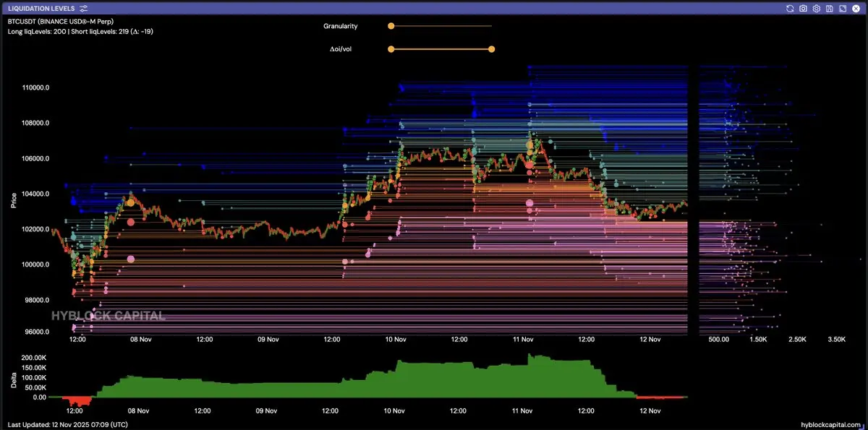Adjust the Granularity slider handle
Viewport: 868px width, 430px height.
click(391, 26)
